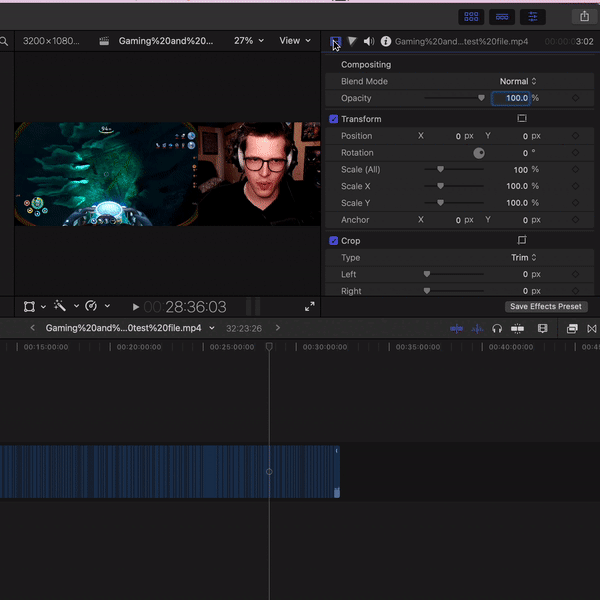The width and height of the screenshot is (600, 600).
Task: Toggle the timeline panel button
Action: tap(502, 16)
